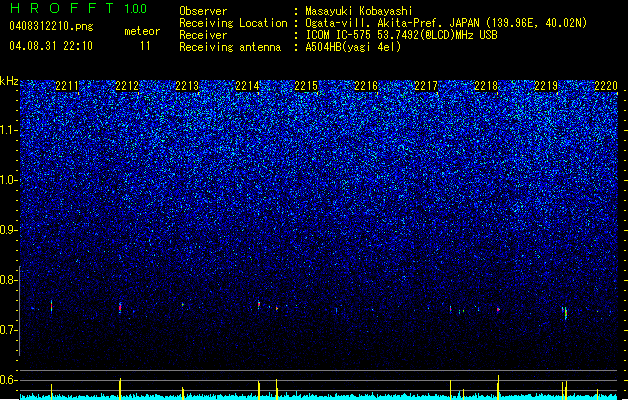Click the 1.0 kHz axis label
Screen dimensions: 629x400
click(x=9, y=180)
